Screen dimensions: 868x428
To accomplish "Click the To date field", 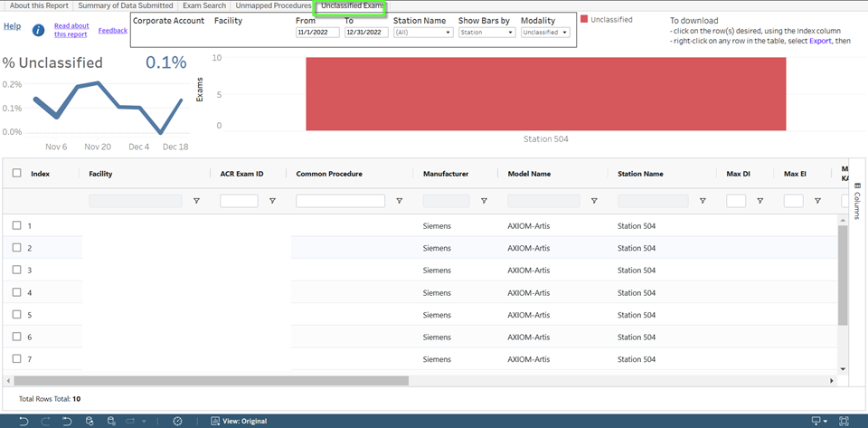I will coord(366,33).
